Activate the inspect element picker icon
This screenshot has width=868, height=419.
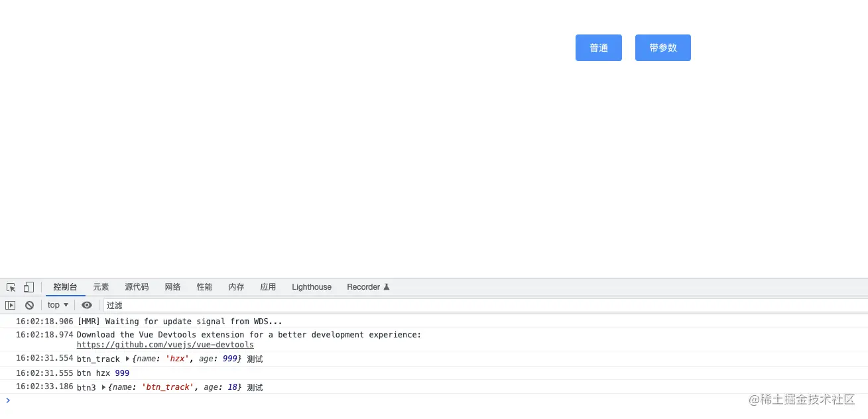[x=11, y=287]
